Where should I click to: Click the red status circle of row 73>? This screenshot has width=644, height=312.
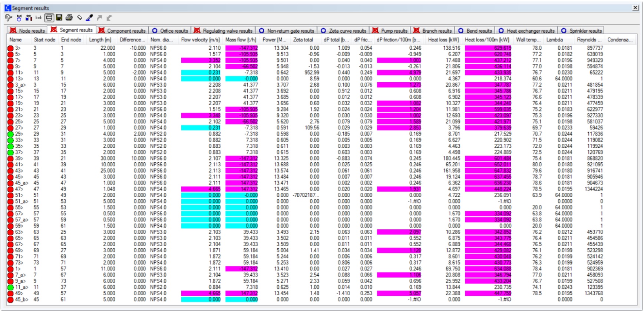[10, 263]
